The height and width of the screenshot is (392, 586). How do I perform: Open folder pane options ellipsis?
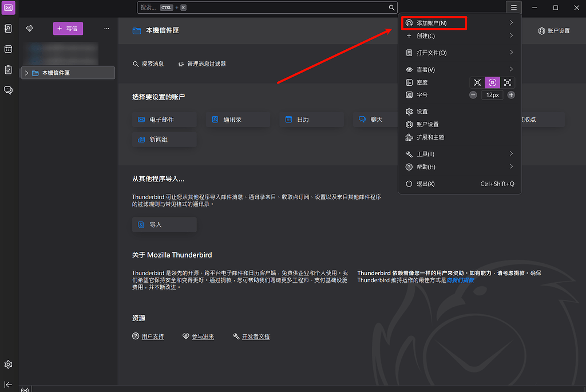106,29
